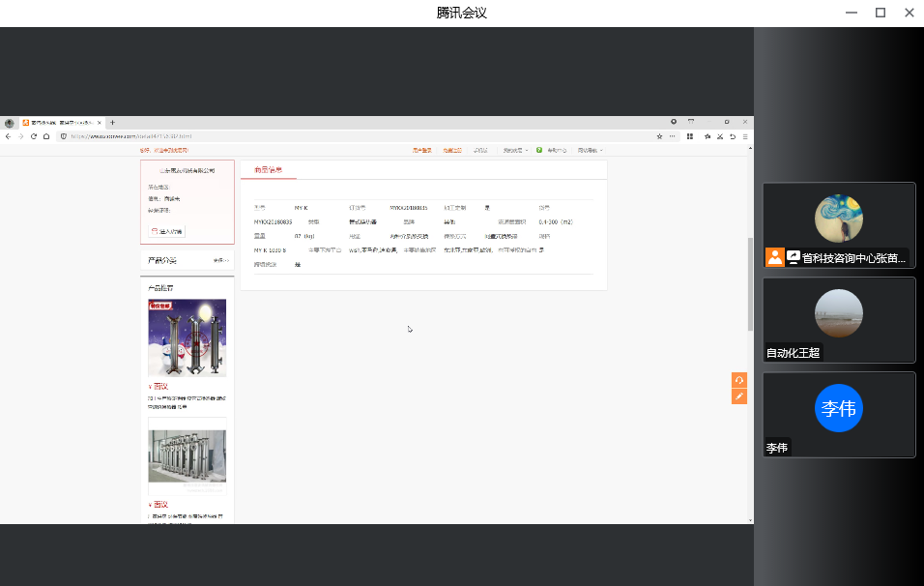
Task: Maximize the Tencent Meeting window
Action: [x=880, y=13]
